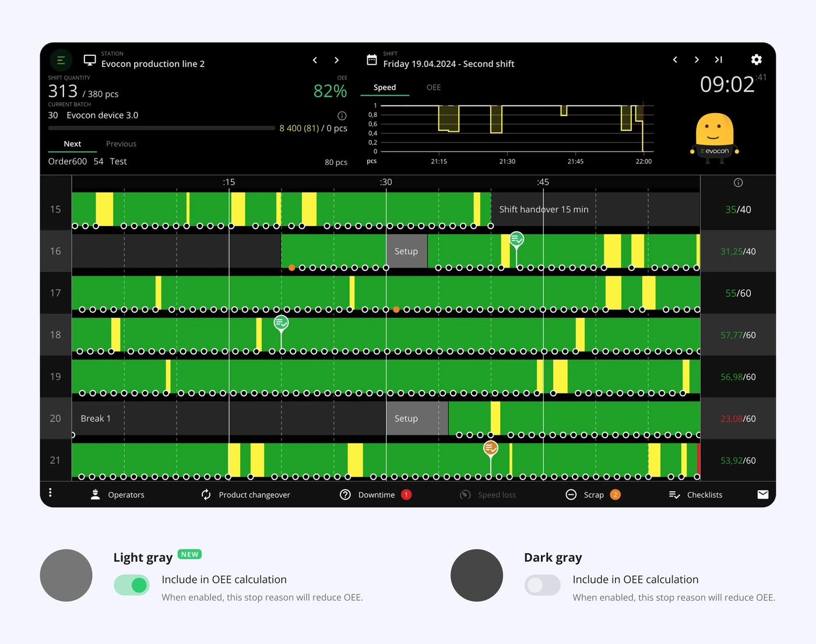Open the orange checklist marker in hour 21
The image size is (816, 644).
tap(491, 448)
